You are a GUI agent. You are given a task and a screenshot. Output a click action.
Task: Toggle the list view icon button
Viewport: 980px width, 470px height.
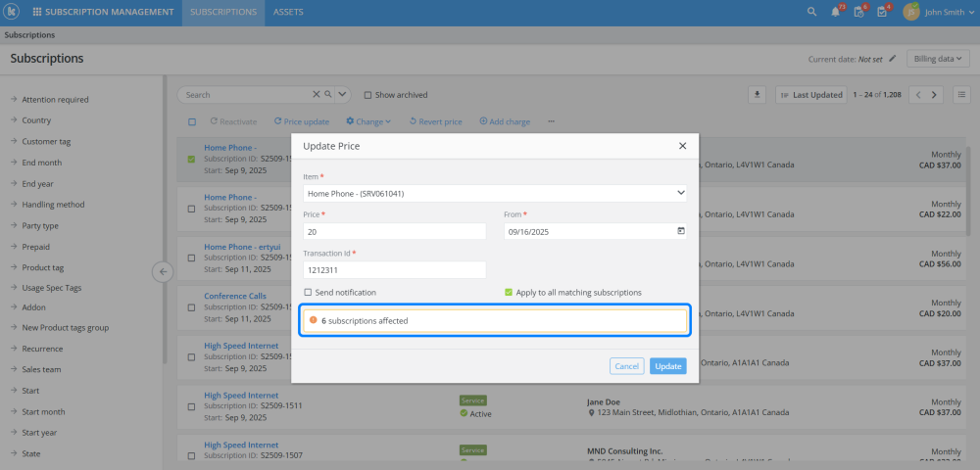(961, 95)
